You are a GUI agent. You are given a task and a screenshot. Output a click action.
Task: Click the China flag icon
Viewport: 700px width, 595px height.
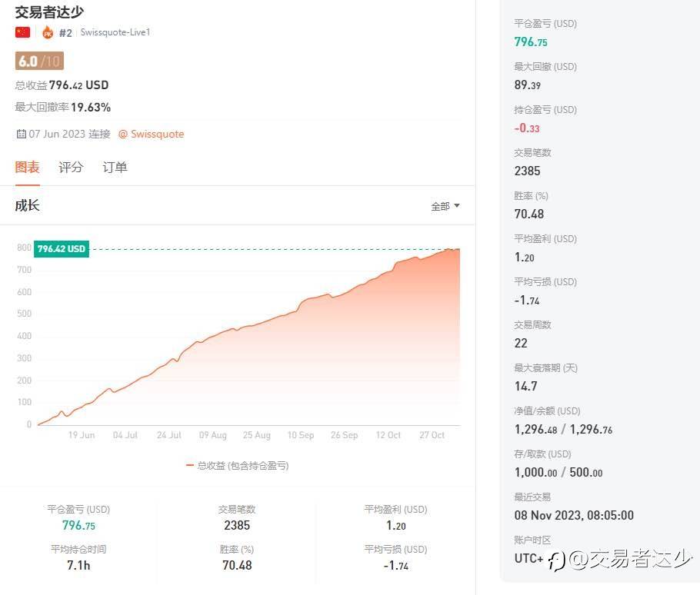22,32
